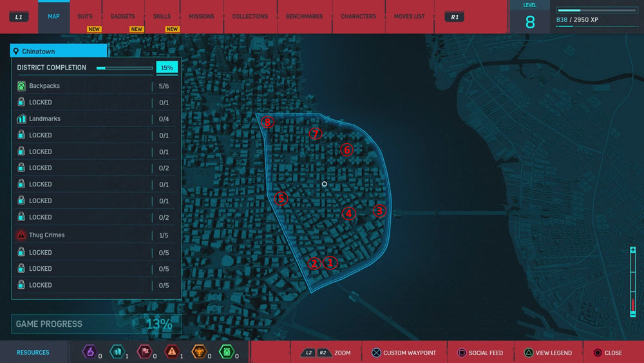Click the L1 shoulder button icon

[x=19, y=17]
